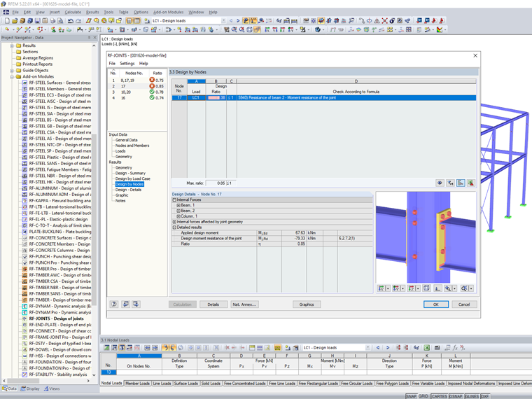Click the Nat. Annex... button

(244, 304)
